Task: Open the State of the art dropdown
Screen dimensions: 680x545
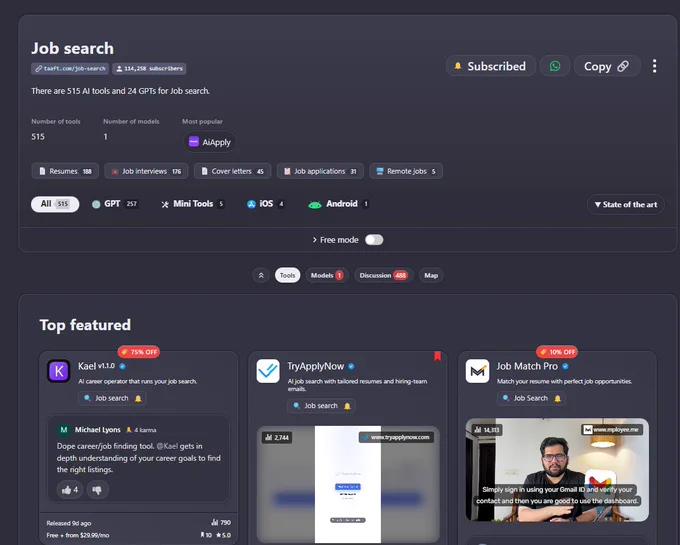Action: click(x=625, y=205)
